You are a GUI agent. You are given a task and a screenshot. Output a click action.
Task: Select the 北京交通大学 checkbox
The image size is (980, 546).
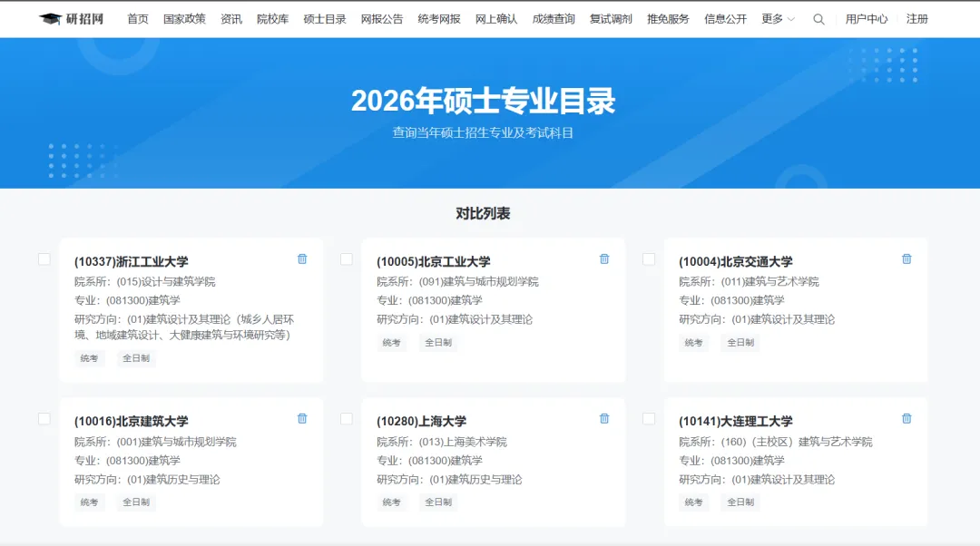(x=649, y=258)
